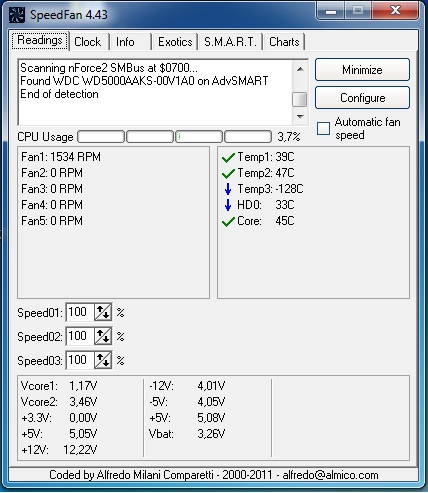Click the Speed02 value field
The height and width of the screenshot is (493, 428).
80,336
